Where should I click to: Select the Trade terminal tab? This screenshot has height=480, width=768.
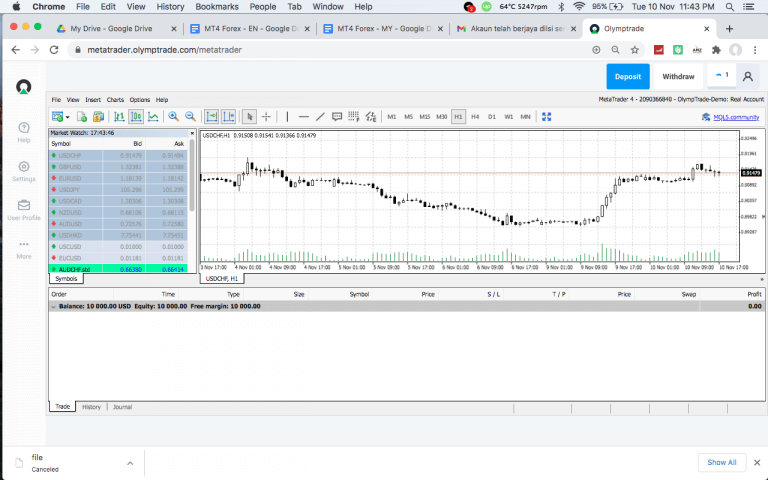click(x=62, y=407)
